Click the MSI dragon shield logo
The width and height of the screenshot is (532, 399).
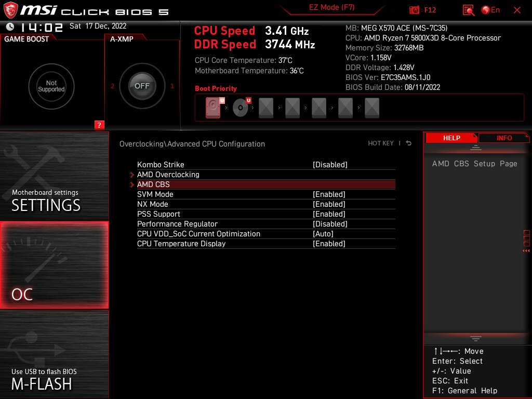pyautogui.click(x=10, y=10)
